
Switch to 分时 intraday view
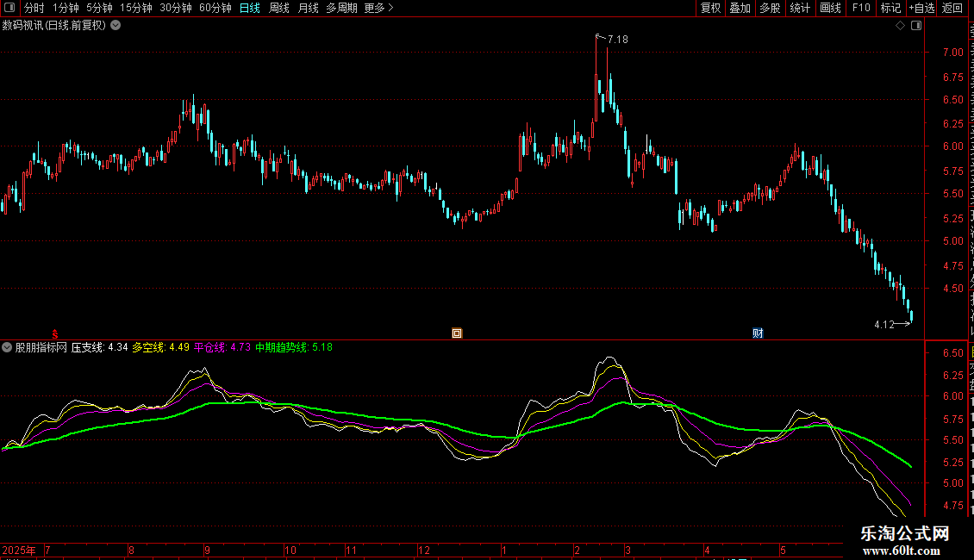34,8
